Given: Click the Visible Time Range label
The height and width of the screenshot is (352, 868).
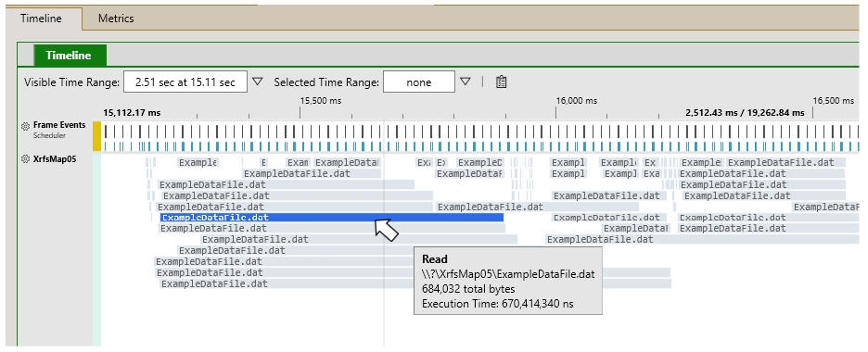Looking at the screenshot, I should click(x=72, y=82).
